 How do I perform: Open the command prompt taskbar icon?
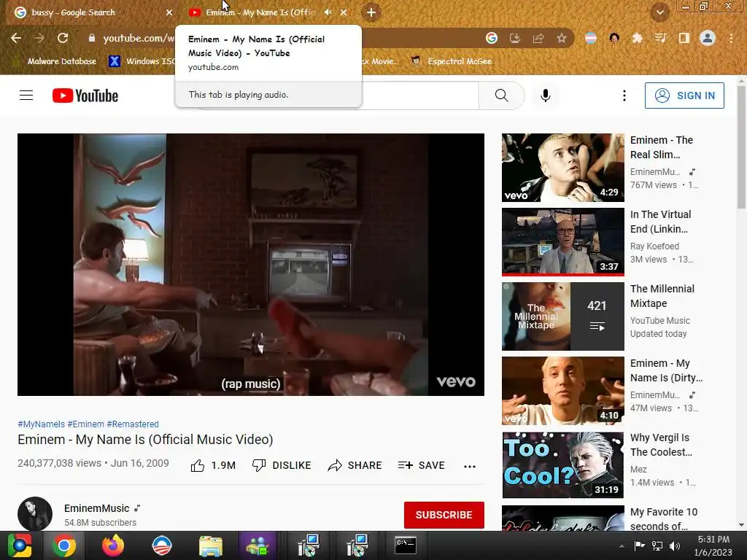point(406,545)
